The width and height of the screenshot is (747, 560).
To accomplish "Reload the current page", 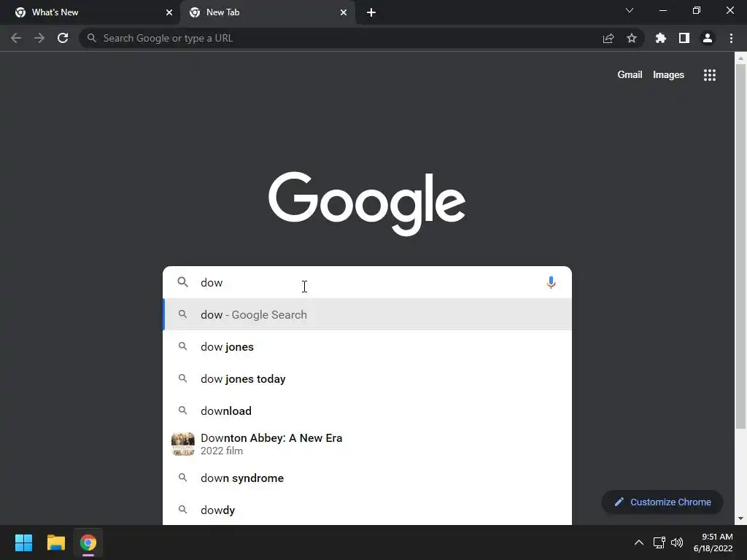I will point(63,38).
